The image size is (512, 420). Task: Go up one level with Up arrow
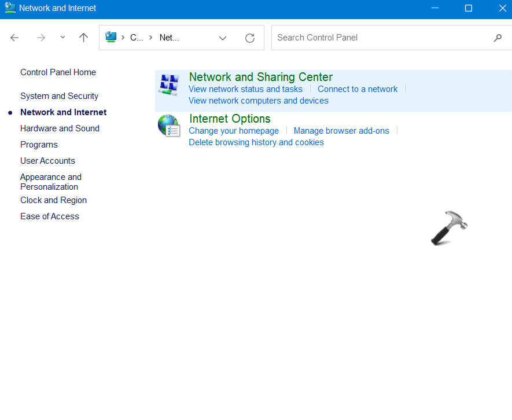[84, 38]
